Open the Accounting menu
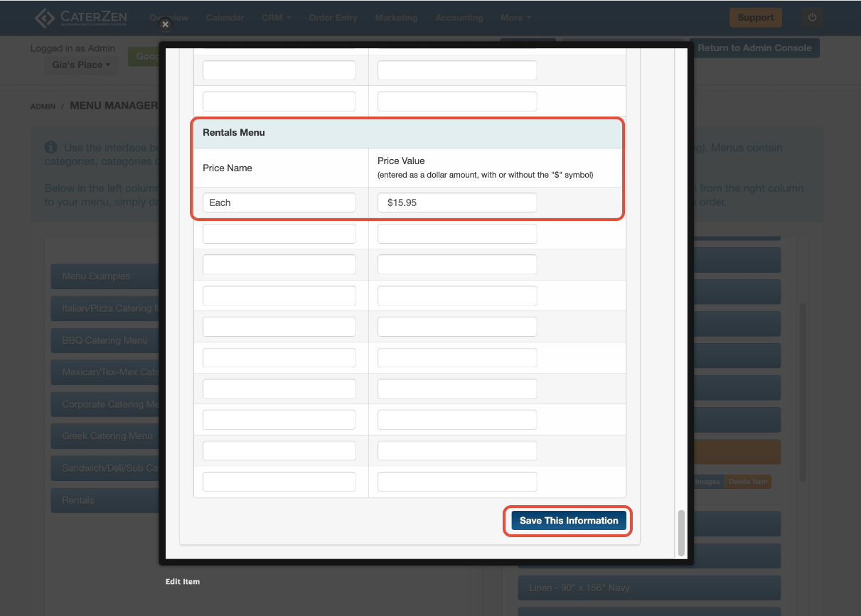This screenshot has width=861, height=616. coord(459,18)
